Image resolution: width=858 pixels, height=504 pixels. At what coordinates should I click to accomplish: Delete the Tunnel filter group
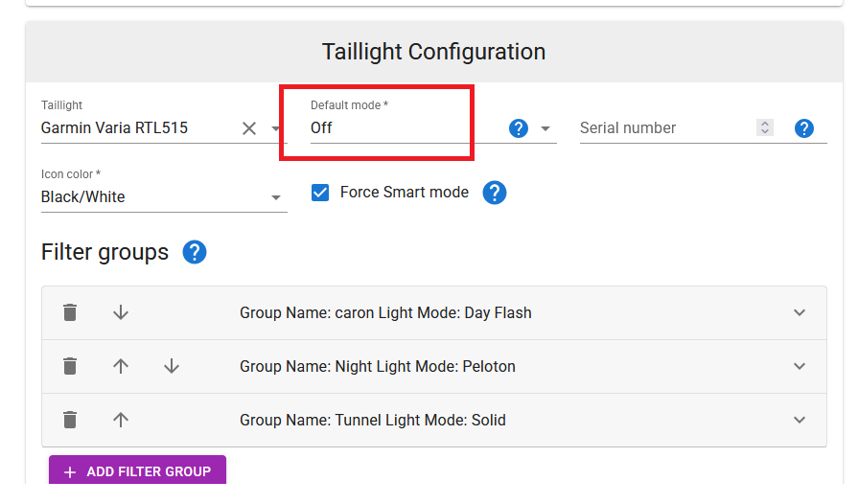pos(70,420)
